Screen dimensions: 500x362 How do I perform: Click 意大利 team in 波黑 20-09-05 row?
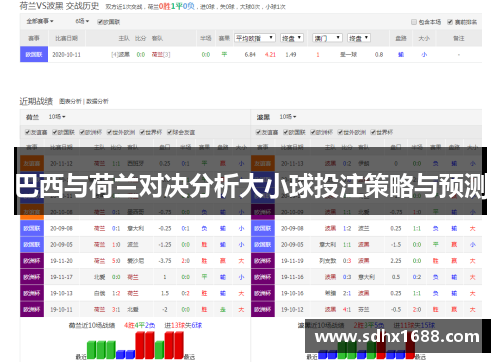(x=327, y=245)
